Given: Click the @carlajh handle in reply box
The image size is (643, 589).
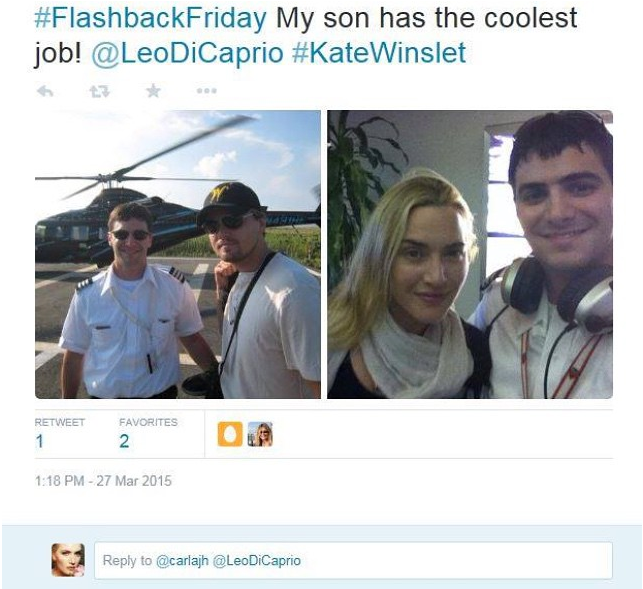Looking at the screenshot, I should [x=182, y=560].
